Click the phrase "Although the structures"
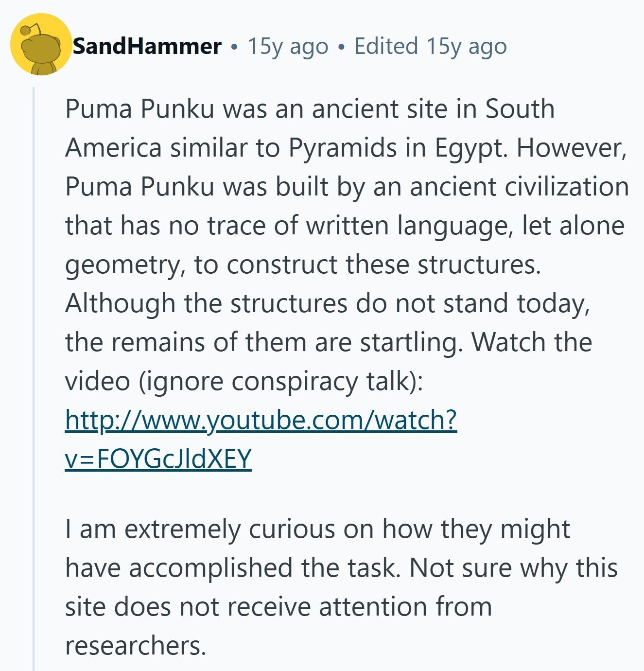Viewport: 644px width, 671px height. [x=206, y=303]
